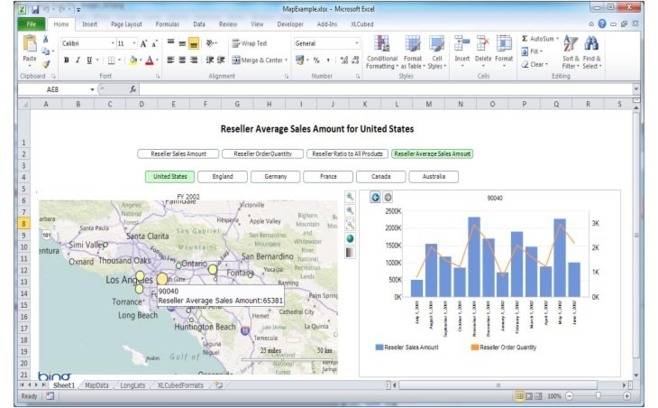Apply the Fill Color paint bucket
Screen dimensions: 658x408
(133, 60)
